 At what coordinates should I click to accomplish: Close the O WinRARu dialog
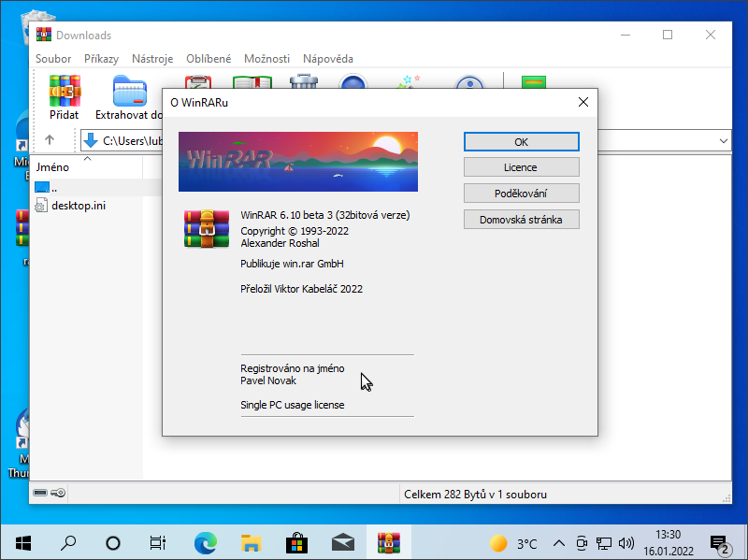(583, 102)
